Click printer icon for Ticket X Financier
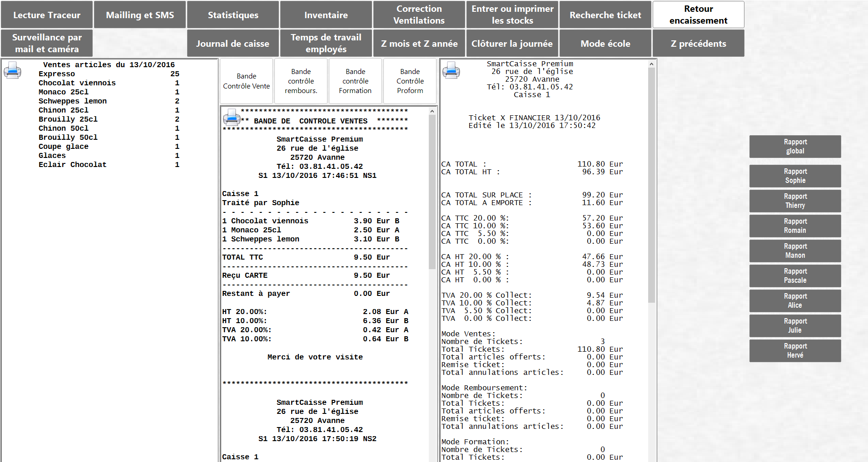The height and width of the screenshot is (462, 868). [451, 71]
